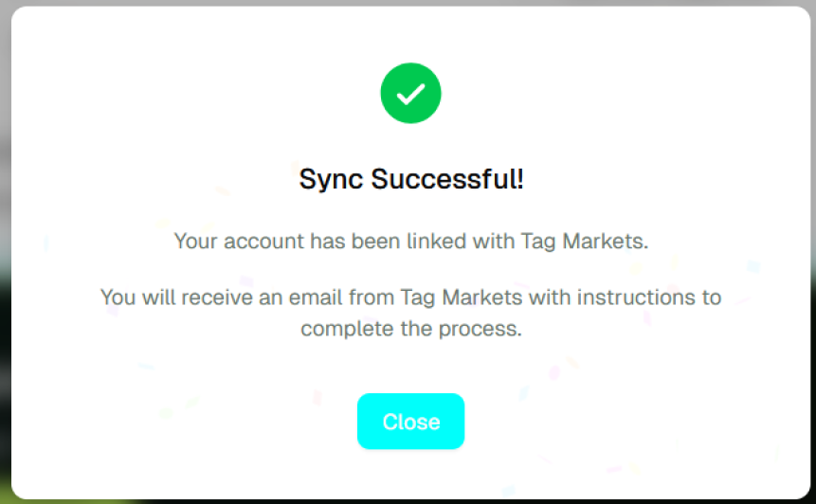Screen dimensions: 816x504
Task: Click the word "instructions" in the message
Action: pyautogui.click(x=630, y=297)
